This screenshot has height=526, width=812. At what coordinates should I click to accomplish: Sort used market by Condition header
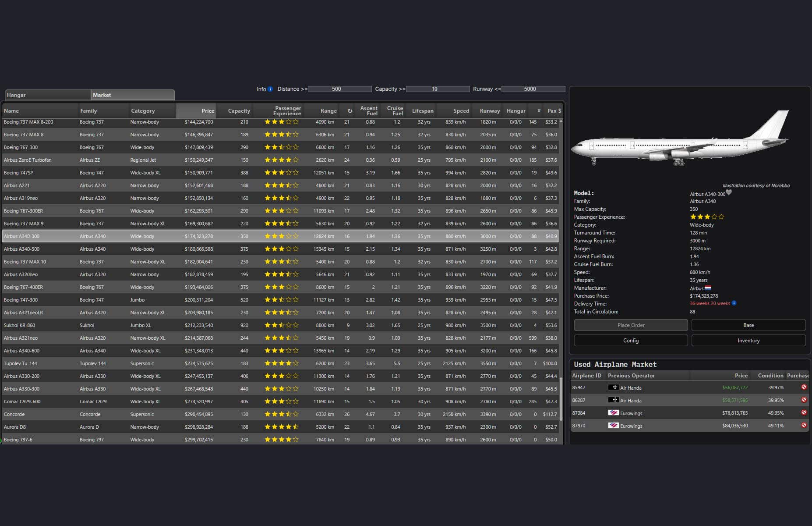point(770,376)
